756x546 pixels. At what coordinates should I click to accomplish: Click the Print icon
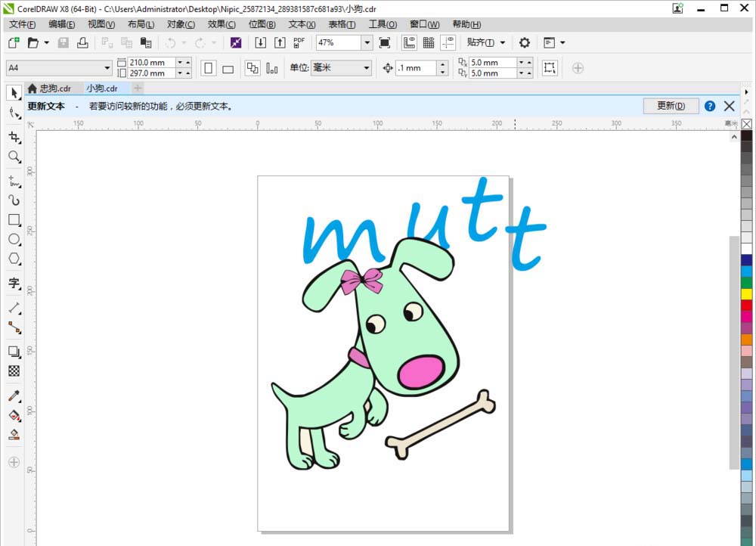[x=82, y=42]
